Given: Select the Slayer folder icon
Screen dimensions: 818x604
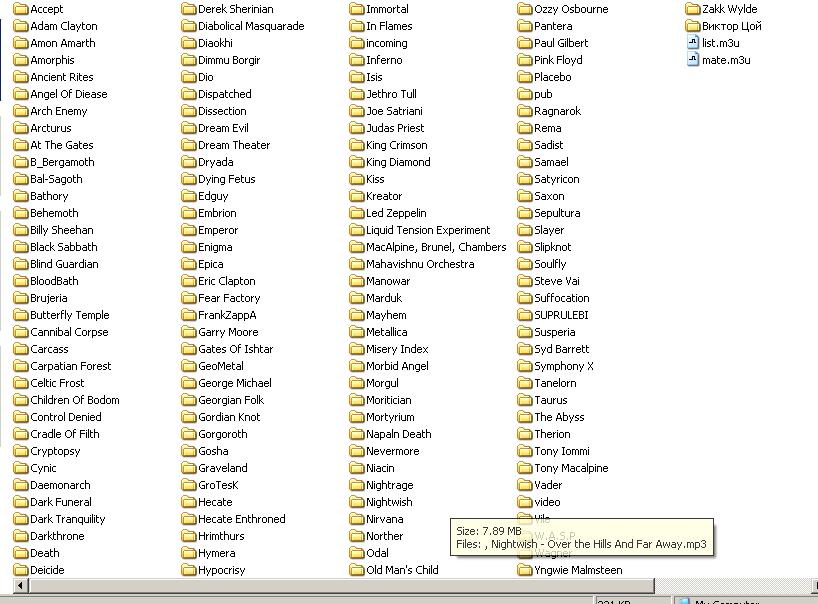Looking at the screenshot, I should click(525, 230).
